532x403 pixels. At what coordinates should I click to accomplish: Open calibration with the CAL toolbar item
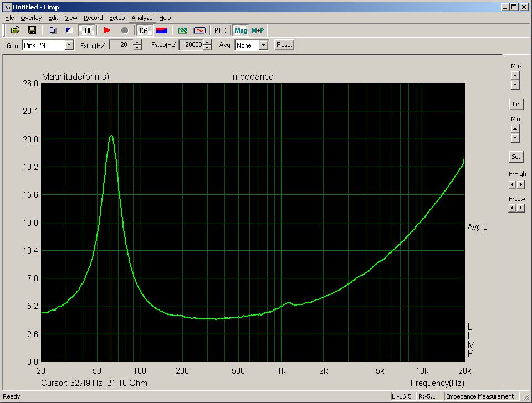click(145, 30)
